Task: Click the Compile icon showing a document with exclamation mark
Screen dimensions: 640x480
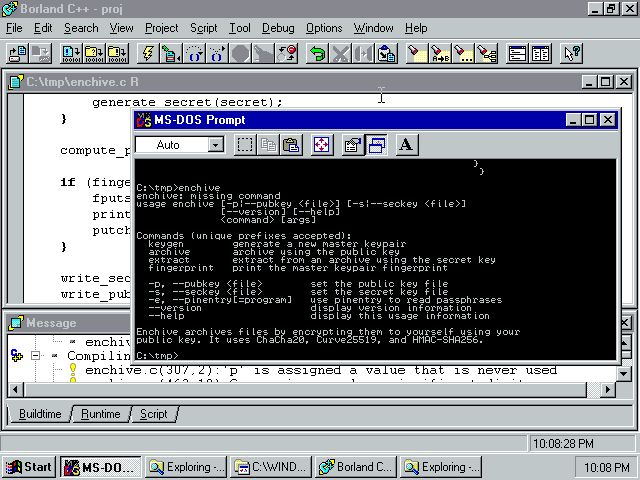Action: 71,53
